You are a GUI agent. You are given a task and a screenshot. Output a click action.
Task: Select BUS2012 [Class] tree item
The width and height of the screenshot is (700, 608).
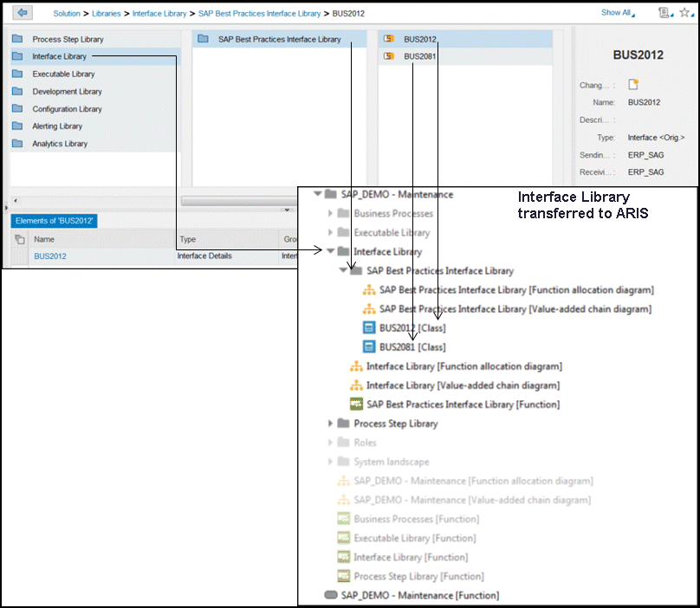coord(412,328)
